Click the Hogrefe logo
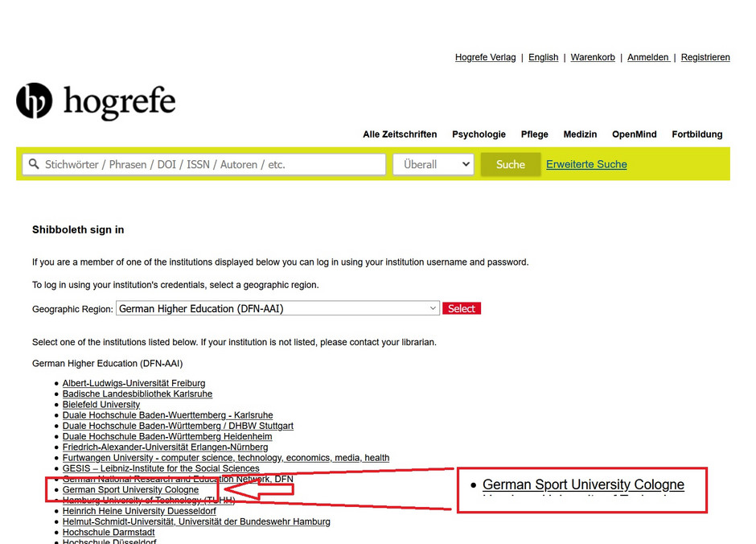 point(96,101)
